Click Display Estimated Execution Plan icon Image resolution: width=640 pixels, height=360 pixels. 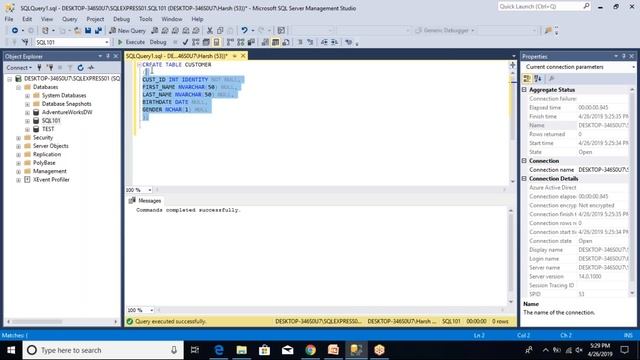pyautogui.click(x=196, y=42)
